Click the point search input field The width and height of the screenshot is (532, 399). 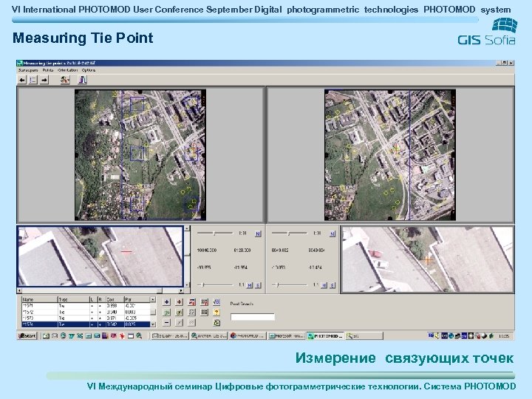pos(253,317)
